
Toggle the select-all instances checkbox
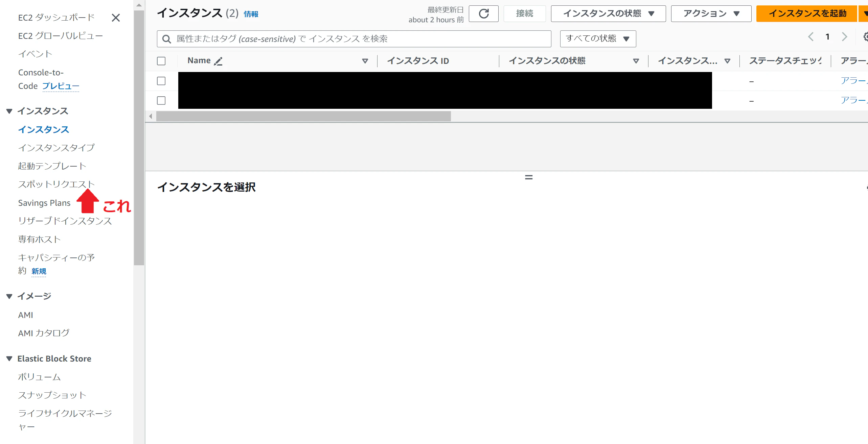click(161, 61)
